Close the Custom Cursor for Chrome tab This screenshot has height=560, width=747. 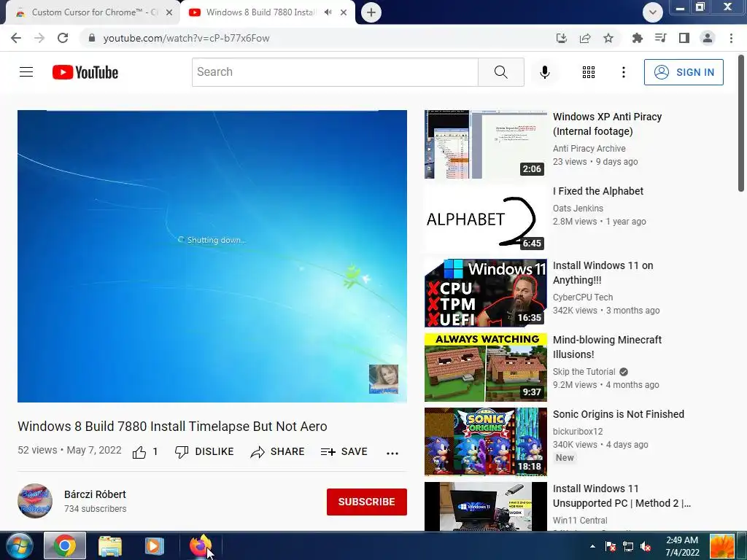[x=169, y=12]
